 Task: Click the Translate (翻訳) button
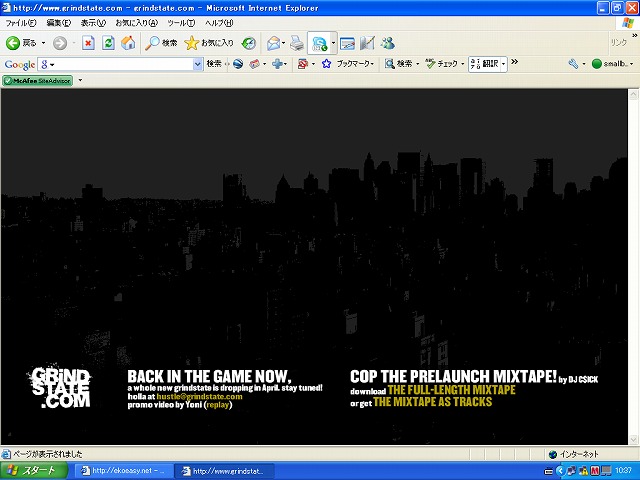pos(484,64)
